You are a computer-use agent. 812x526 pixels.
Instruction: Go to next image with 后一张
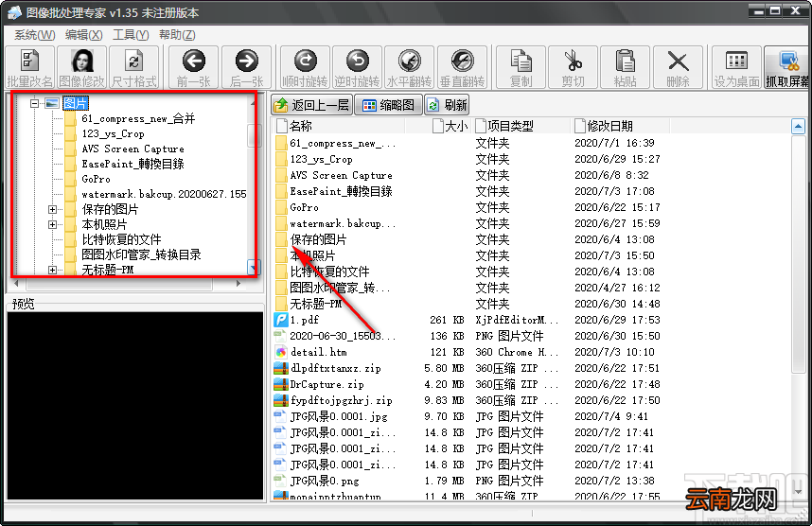pos(246,67)
